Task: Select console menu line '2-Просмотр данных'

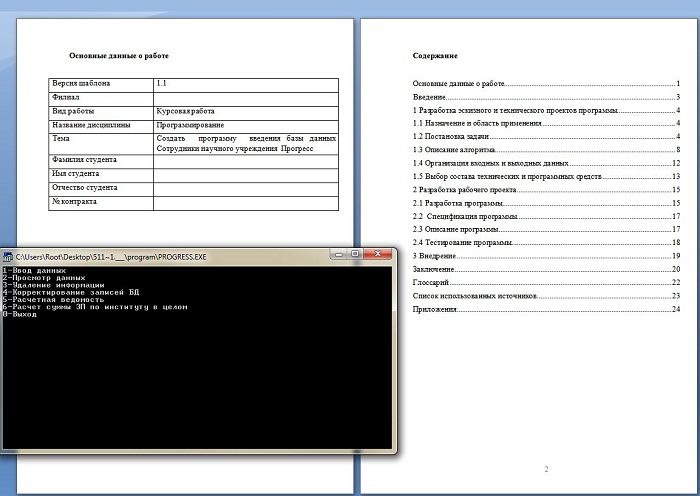Action: (44, 278)
